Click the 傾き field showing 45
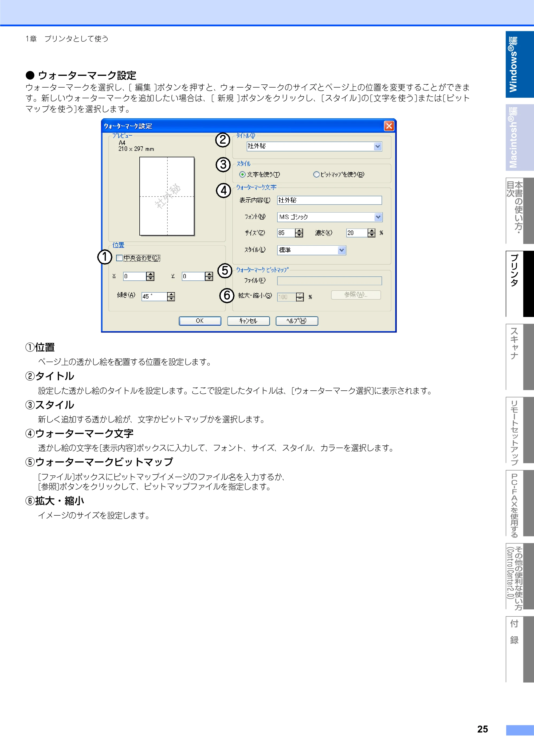 pos(154,297)
